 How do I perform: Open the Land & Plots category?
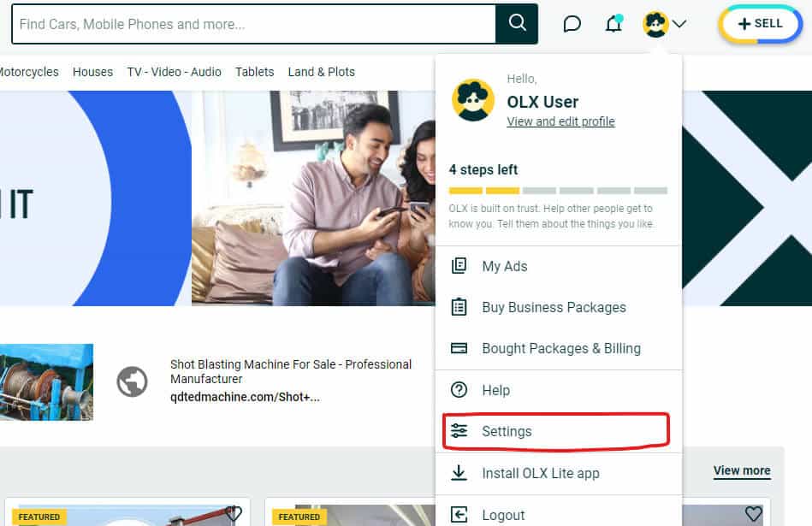pyautogui.click(x=321, y=72)
